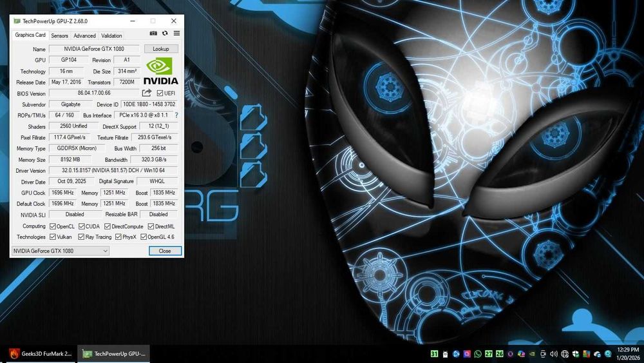Image resolution: width=644 pixels, height=363 pixels.
Task: Click the NVIDIA logo in GPU-Z
Action: point(160,71)
